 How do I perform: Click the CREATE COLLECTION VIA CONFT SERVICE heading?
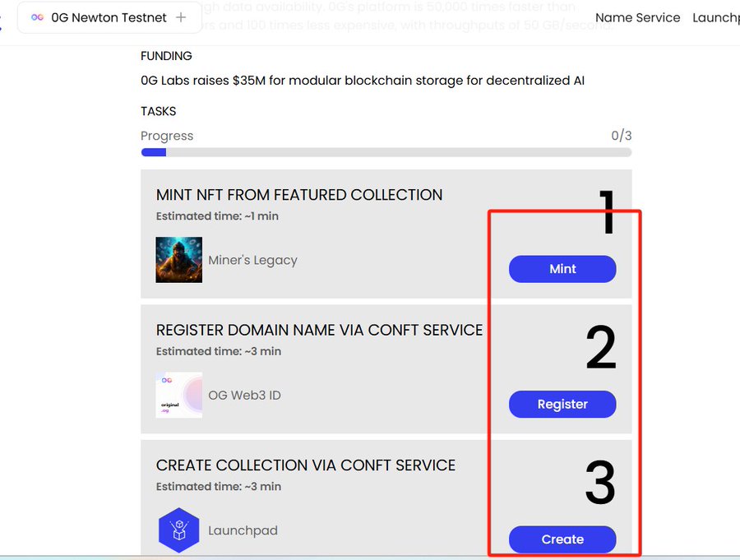coord(306,465)
